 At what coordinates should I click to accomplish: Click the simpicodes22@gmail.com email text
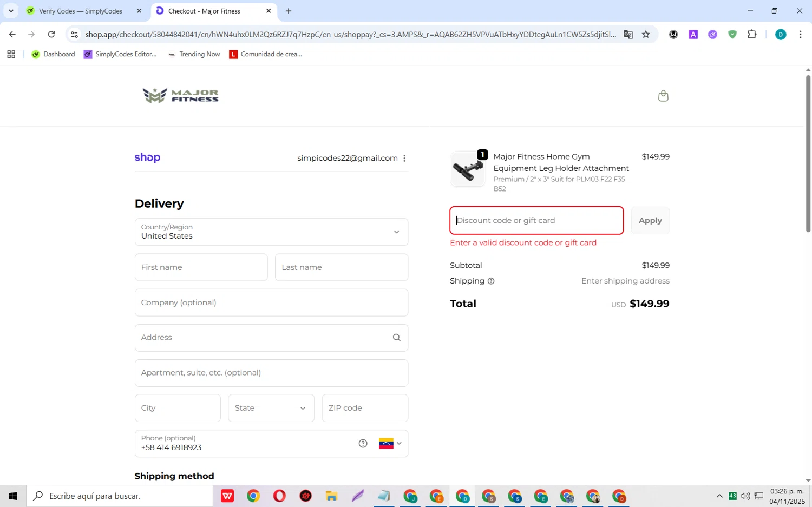point(348,158)
